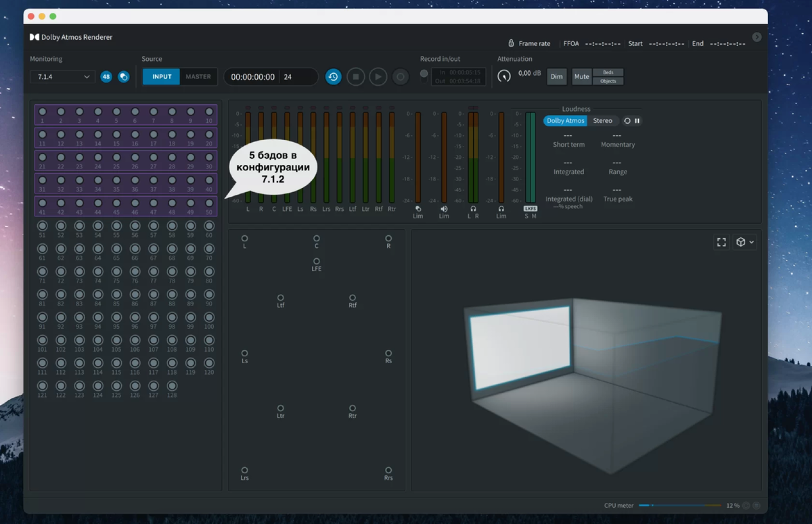Open the 3D cube view options dropdown
This screenshot has height=524, width=812.
pos(744,242)
